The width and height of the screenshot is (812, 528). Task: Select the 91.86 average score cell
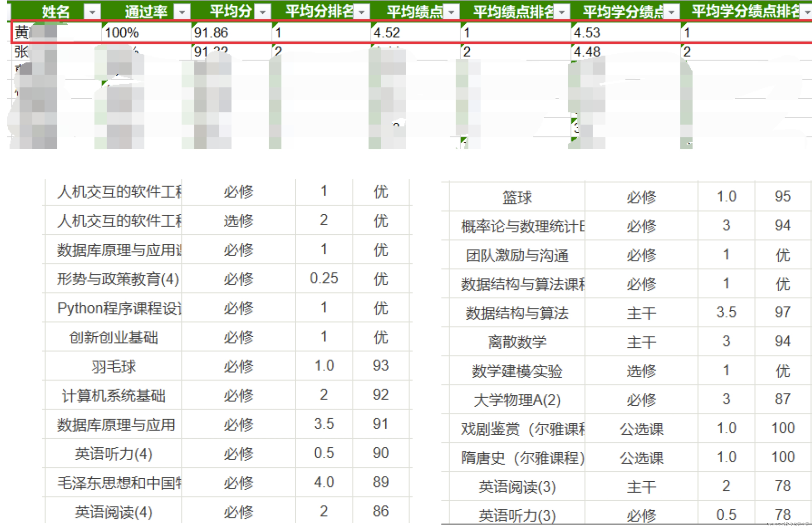231,33
